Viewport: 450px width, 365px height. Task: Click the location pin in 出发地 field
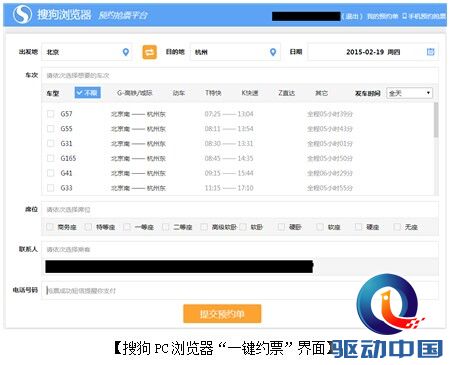[126, 52]
